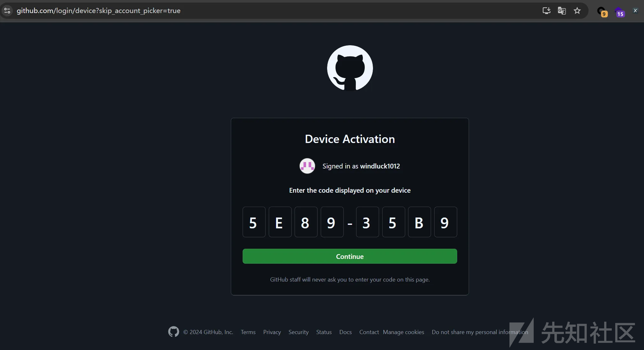Screen dimensions: 644x350
Task: Open the Security footer link
Action: pyautogui.click(x=298, y=332)
